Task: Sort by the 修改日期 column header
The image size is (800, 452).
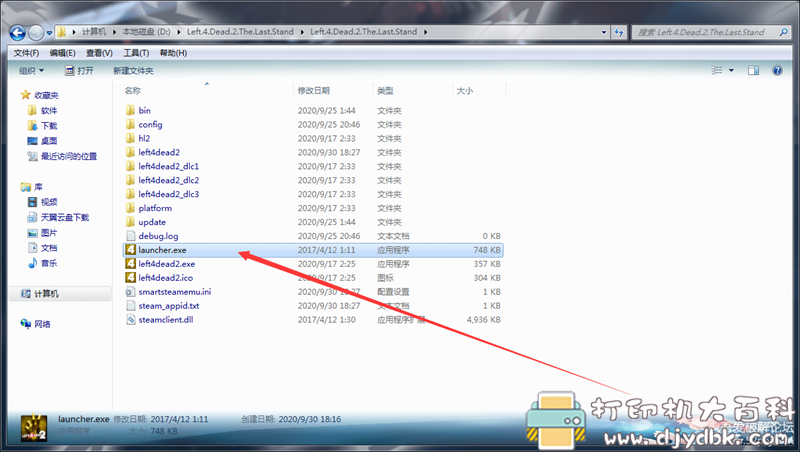Action: [x=314, y=90]
